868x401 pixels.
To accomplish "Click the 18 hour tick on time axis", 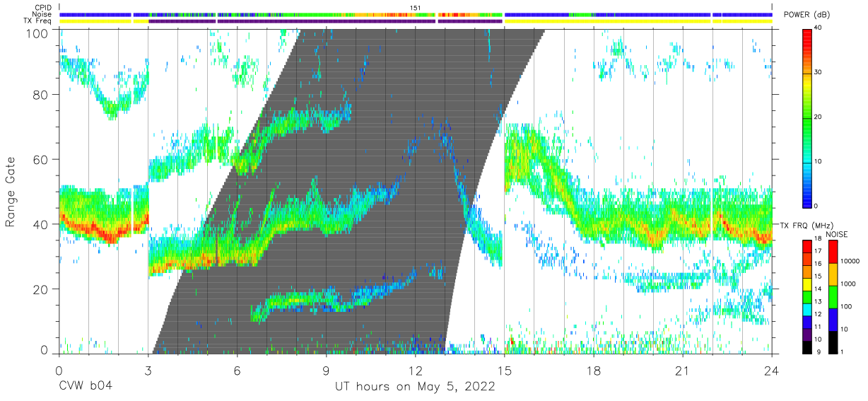I will click(594, 371).
